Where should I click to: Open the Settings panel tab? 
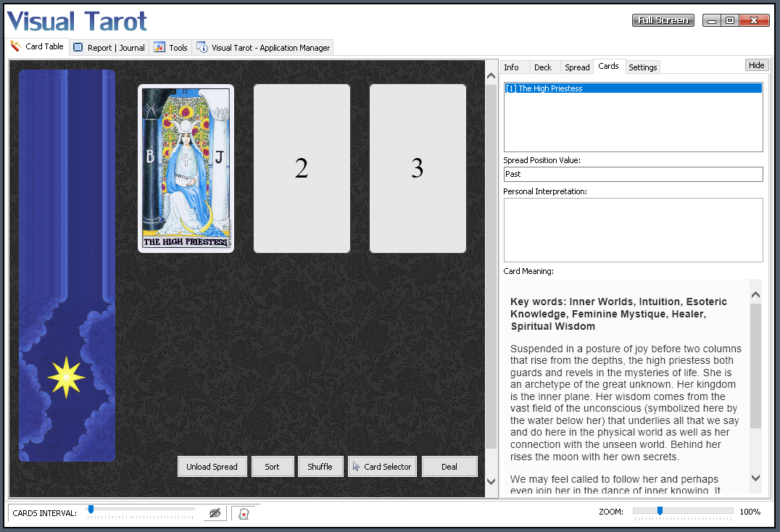coord(643,67)
